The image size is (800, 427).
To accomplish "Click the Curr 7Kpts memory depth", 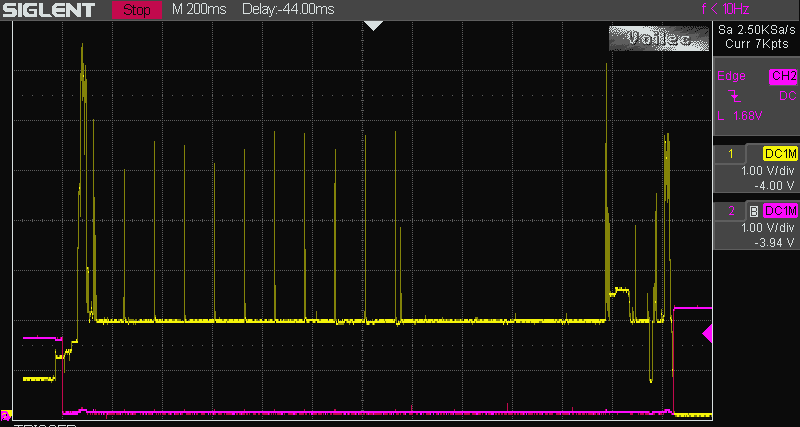I will tap(757, 44).
